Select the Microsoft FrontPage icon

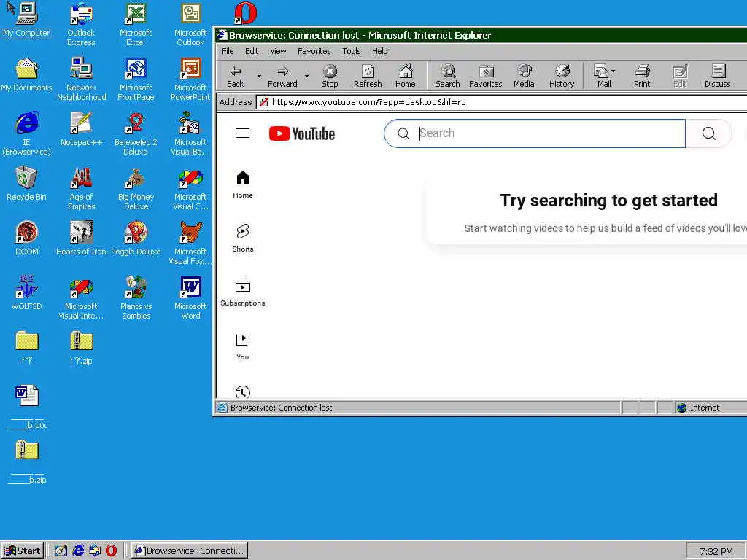[136, 79]
